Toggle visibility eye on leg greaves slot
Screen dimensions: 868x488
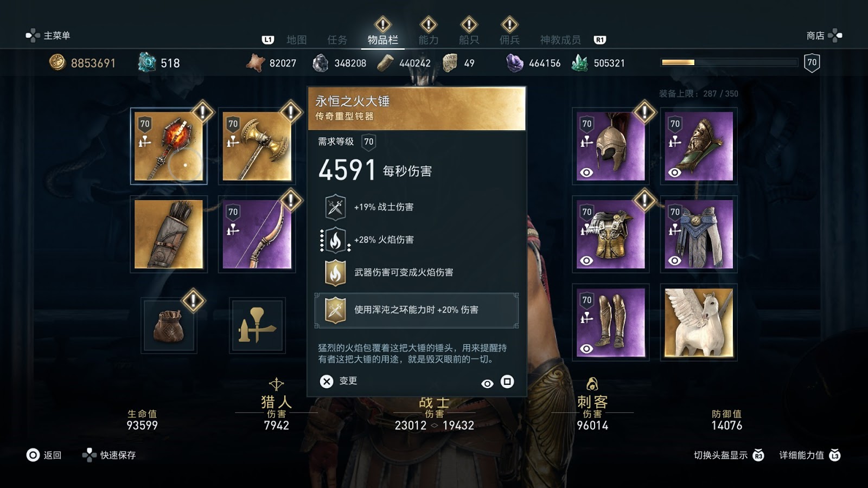click(x=586, y=349)
